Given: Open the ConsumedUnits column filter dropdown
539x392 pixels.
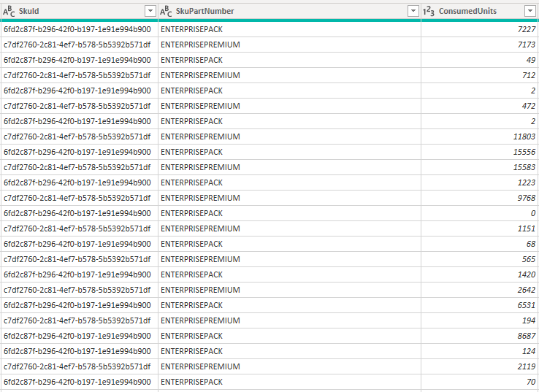Looking at the screenshot, I should coord(530,11).
